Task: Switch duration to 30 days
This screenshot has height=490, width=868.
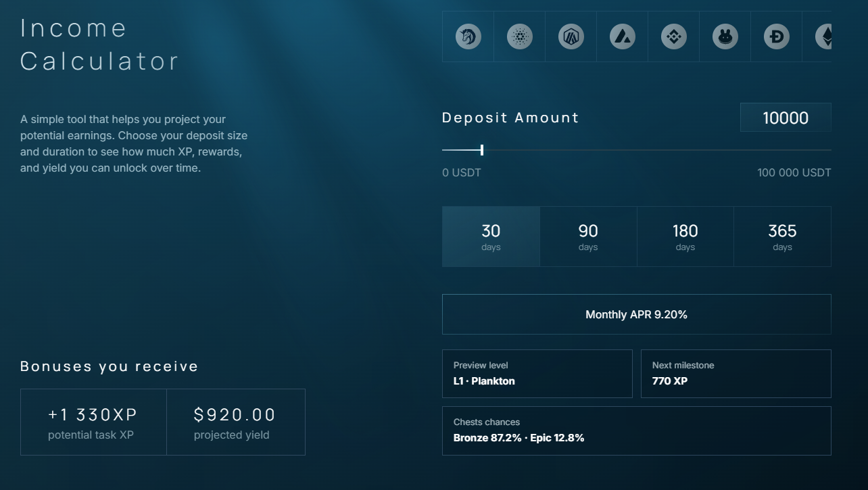Action: pos(491,237)
